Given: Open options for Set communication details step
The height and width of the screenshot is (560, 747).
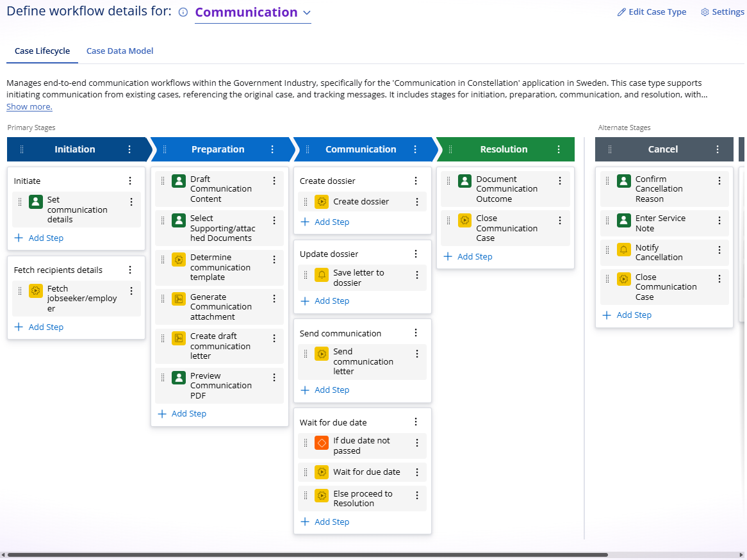Looking at the screenshot, I should click(x=131, y=202).
